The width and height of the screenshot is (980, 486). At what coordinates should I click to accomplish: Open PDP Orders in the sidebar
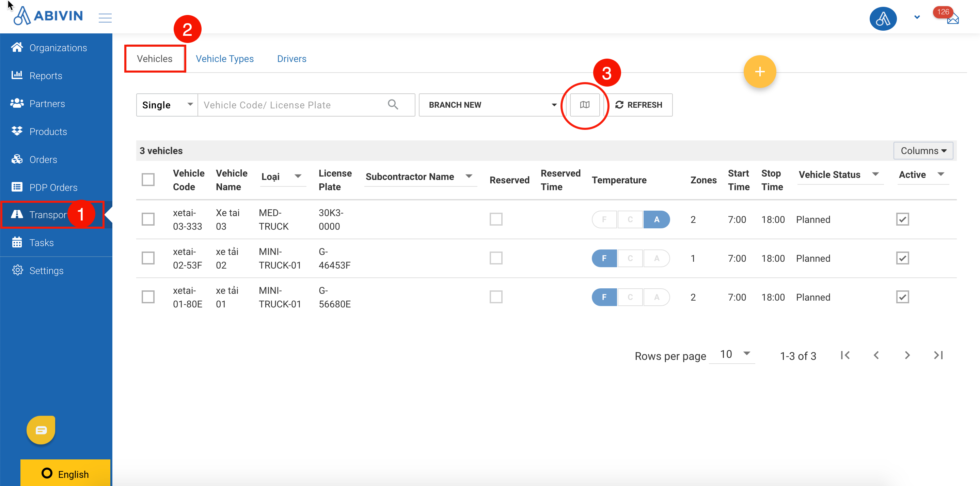tap(56, 187)
